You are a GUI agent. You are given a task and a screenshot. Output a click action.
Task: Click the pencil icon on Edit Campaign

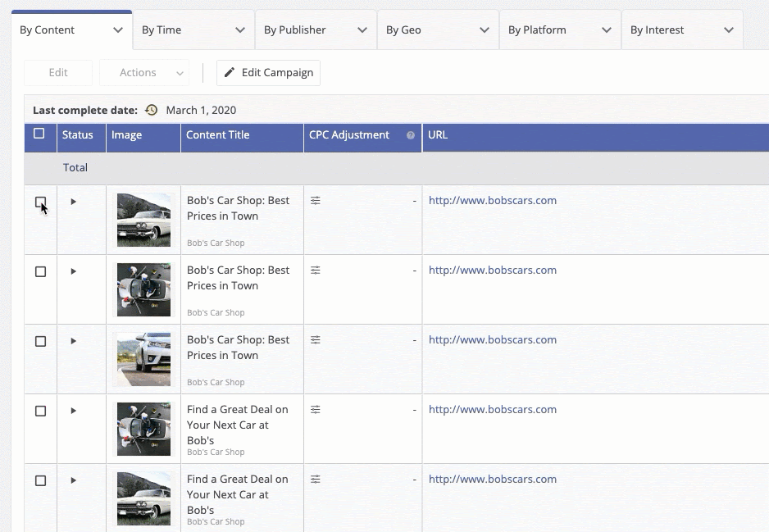[230, 73]
